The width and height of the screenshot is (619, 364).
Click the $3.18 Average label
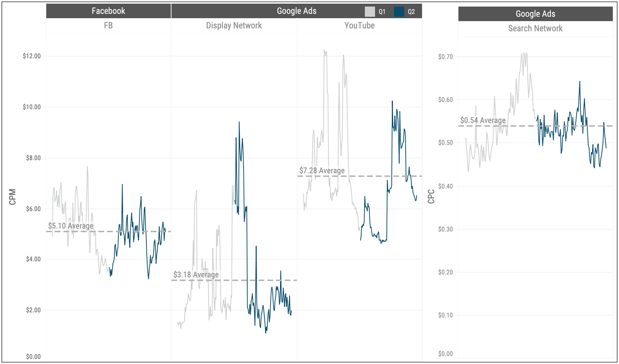coord(196,275)
